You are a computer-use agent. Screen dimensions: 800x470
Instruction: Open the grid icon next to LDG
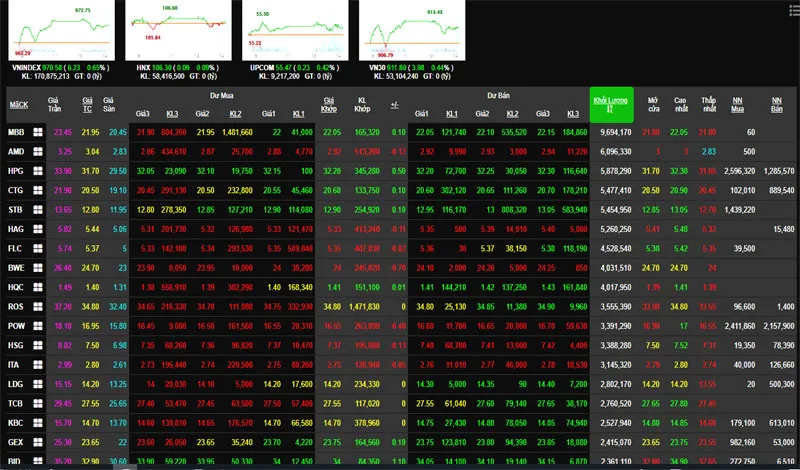coord(38,384)
